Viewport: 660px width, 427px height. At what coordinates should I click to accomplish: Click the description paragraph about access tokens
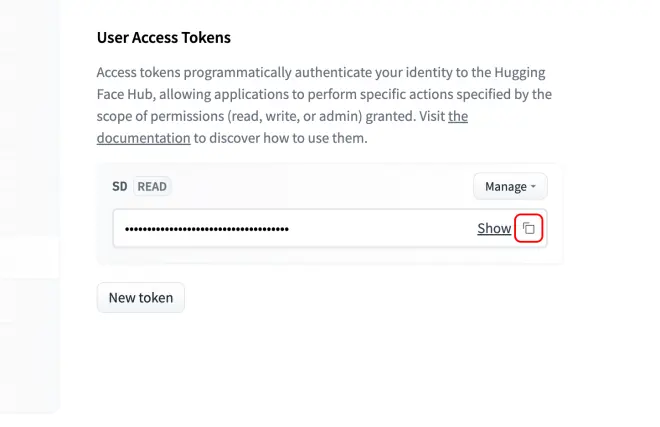(x=324, y=105)
